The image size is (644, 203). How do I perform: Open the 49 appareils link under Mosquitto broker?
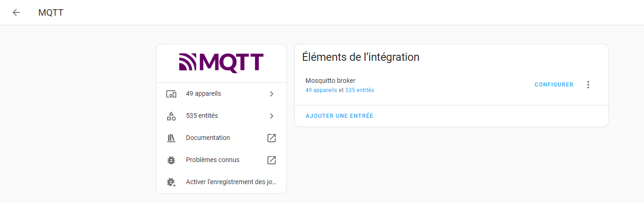click(321, 90)
